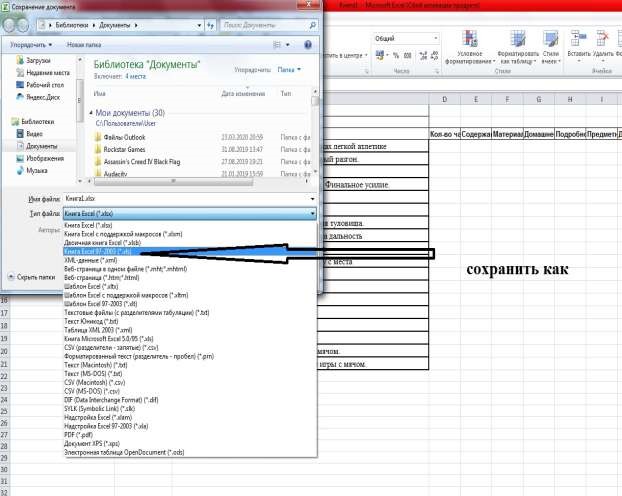Image resolution: width=622 pixels, height=496 pixels.
Task: Select column D header in Excel
Action: [x=444, y=99]
